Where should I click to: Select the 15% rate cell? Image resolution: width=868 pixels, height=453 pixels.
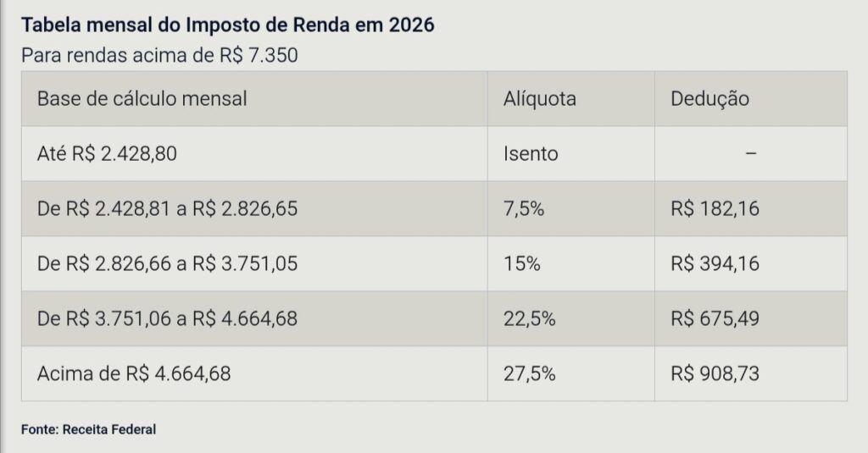521,263
